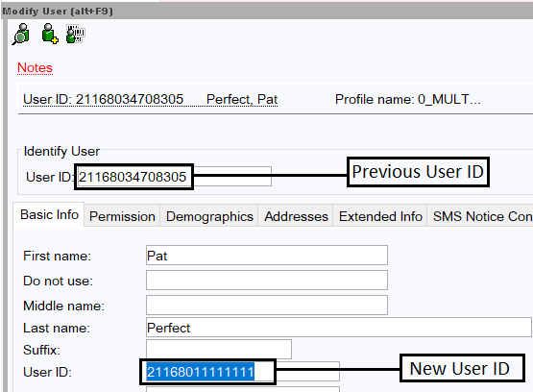Open the user search helper icon
This screenshot has height=392, width=533.
click(21, 34)
